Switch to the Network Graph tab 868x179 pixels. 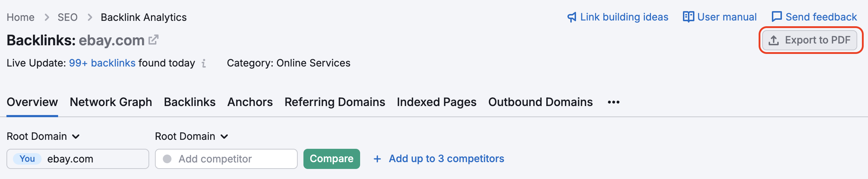point(111,102)
